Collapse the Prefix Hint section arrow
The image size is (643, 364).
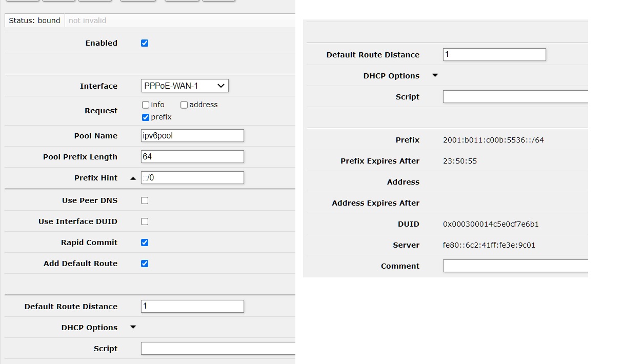[132, 178]
